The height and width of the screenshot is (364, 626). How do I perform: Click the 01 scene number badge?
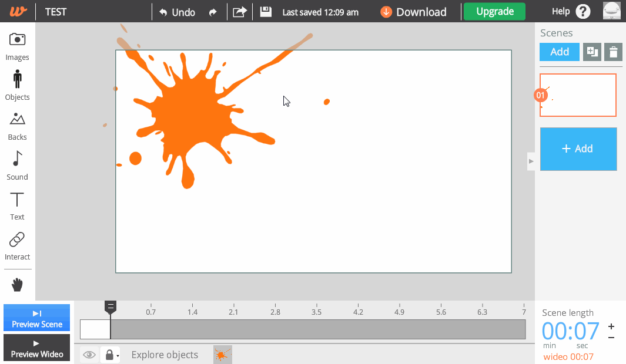pyautogui.click(x=541, y=95)
